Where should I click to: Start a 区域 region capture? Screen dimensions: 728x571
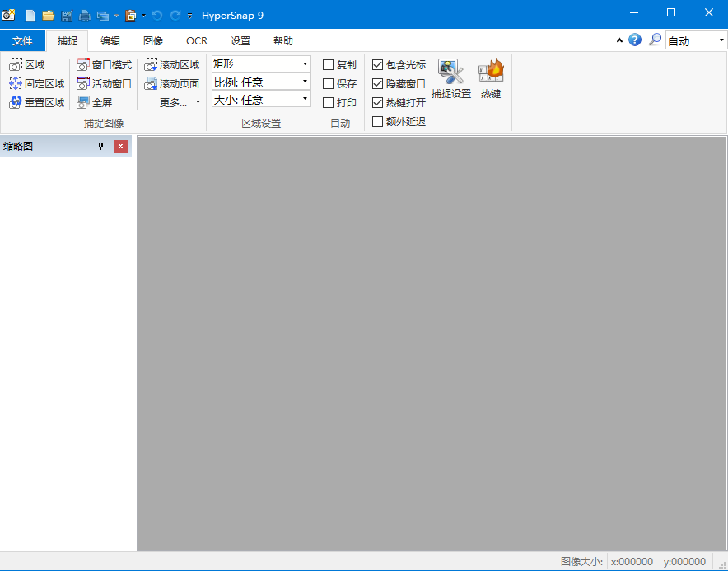(27, 64)
